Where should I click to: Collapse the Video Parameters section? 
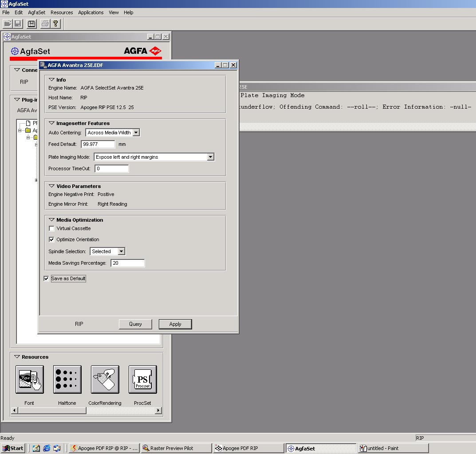pyautogui.click(x=51, y=186)
